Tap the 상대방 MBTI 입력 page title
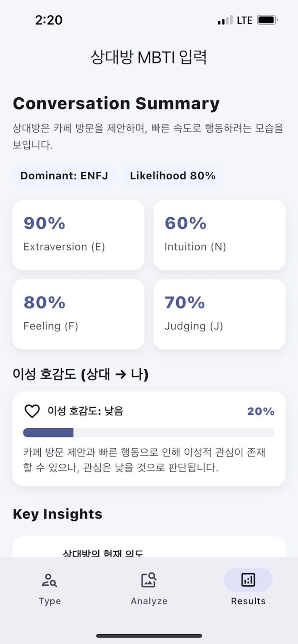This screenshot has height=644, width=298. pos(149,58)
